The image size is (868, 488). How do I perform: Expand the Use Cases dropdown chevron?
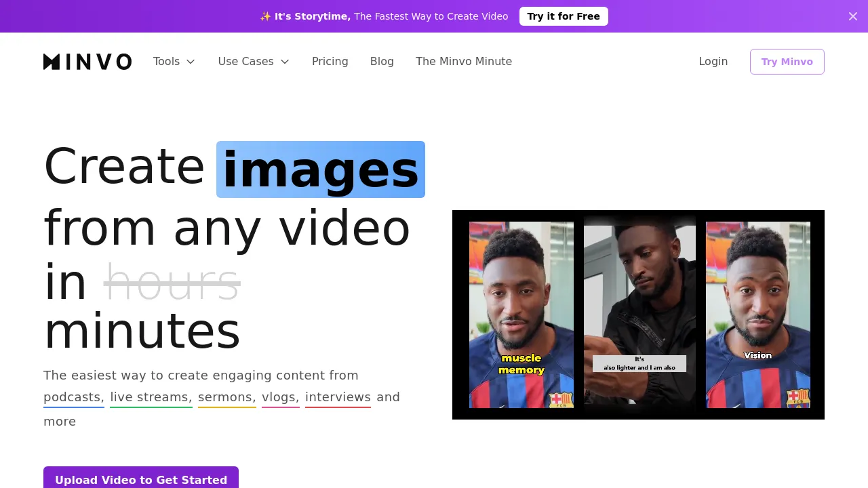point(285,62)
